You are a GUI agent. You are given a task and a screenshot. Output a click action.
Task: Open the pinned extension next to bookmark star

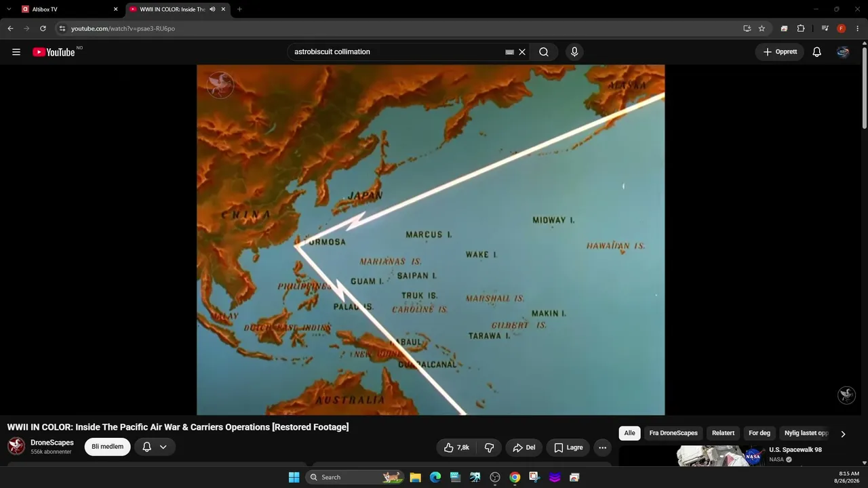coord(784,28)
